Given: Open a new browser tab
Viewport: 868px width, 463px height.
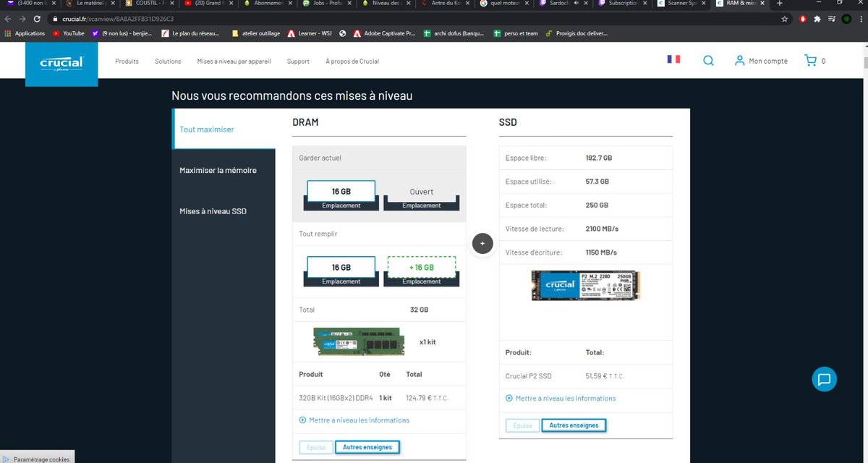Looking at the screenshot, I should coord(779,4).
